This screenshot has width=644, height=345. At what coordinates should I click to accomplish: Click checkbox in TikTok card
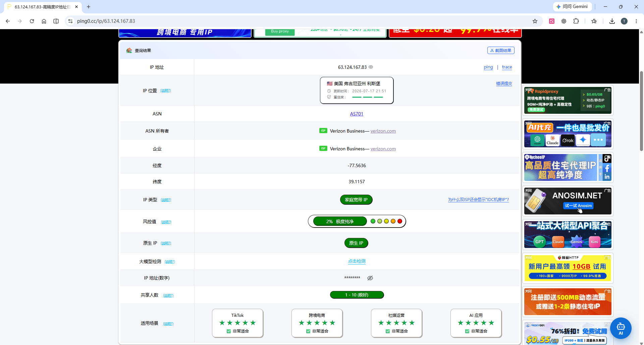click(229, 331)
